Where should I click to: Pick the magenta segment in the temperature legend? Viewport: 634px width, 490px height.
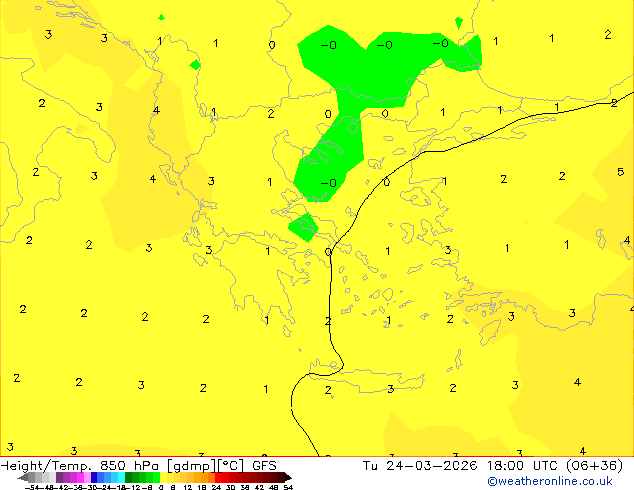pos(70,478)
